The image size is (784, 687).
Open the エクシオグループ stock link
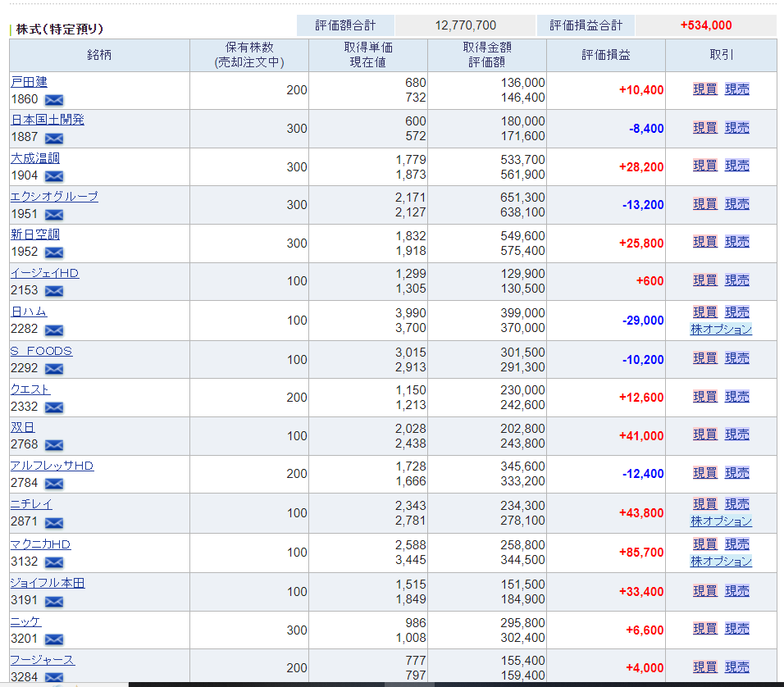54,197
